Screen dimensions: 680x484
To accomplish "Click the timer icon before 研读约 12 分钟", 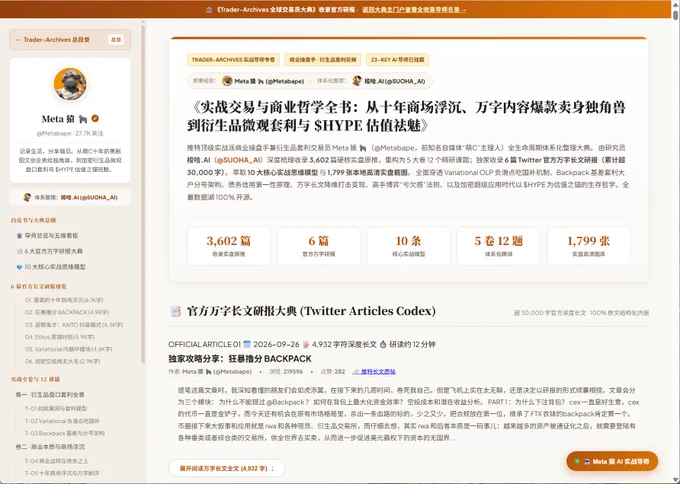I will [383, 344].
